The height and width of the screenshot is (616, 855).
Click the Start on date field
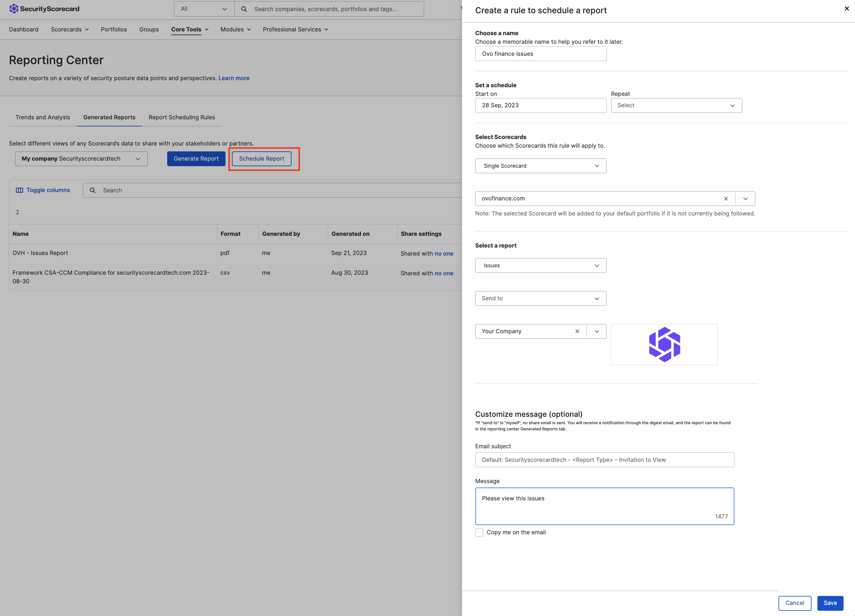541,105
